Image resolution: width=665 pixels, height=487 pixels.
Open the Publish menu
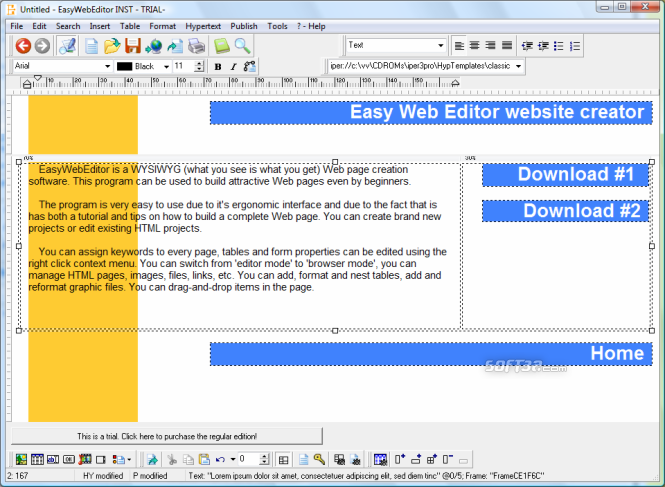click(x=244, y=26)
